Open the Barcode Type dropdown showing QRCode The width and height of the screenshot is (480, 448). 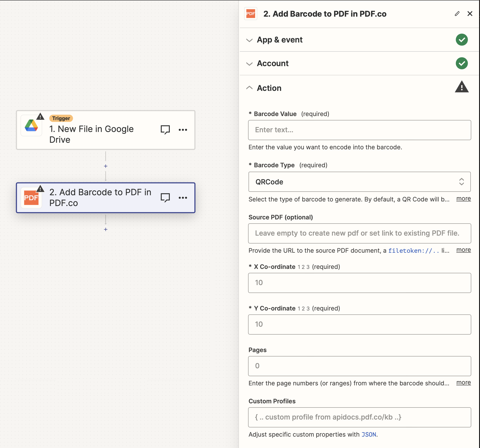pos(359,182)
